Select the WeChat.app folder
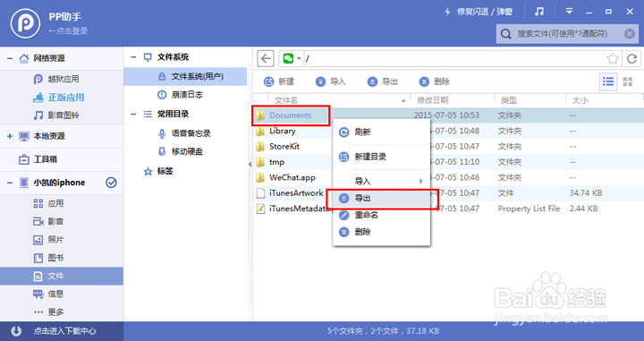Image resolution: width=644 pixels, height=341 pixels. point(292,178)
